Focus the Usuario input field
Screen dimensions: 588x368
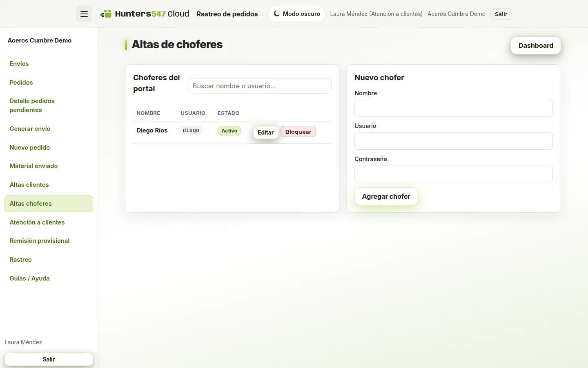pos(453,141)
